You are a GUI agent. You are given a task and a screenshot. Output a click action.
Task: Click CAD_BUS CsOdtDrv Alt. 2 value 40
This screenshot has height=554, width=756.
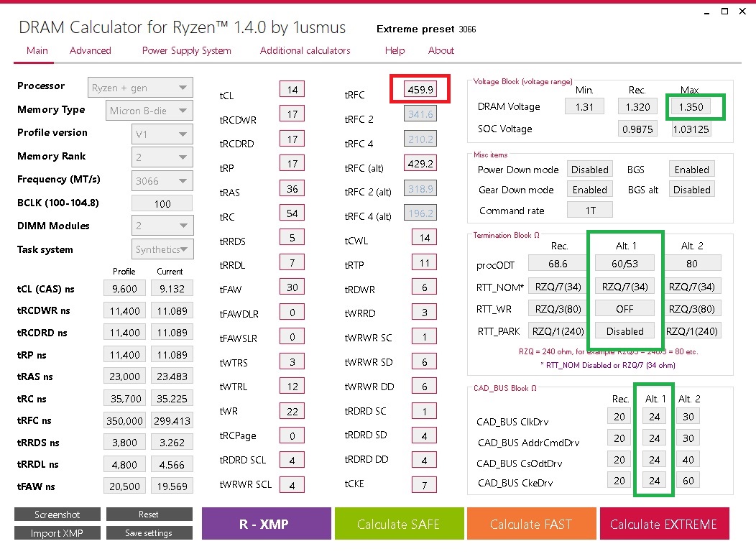[688, 459]
